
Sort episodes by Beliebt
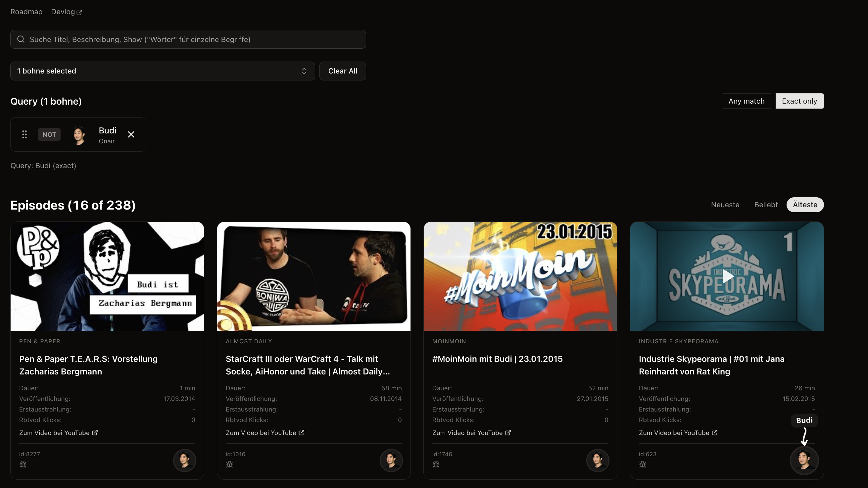pos(766,205)
